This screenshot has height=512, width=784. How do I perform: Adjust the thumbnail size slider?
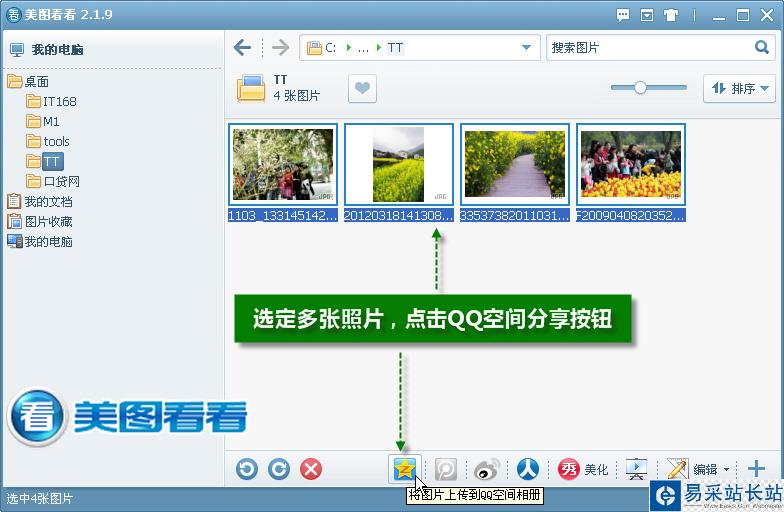(x=640, y=88)
